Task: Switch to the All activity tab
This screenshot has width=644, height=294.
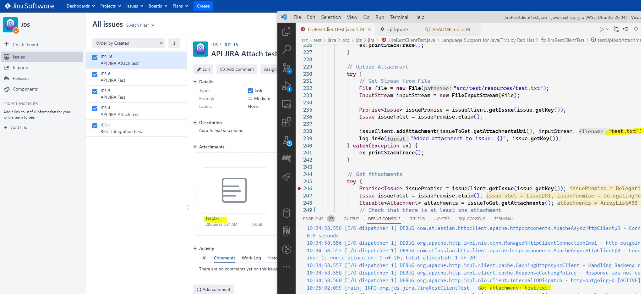Action: [x=205, y=258]
